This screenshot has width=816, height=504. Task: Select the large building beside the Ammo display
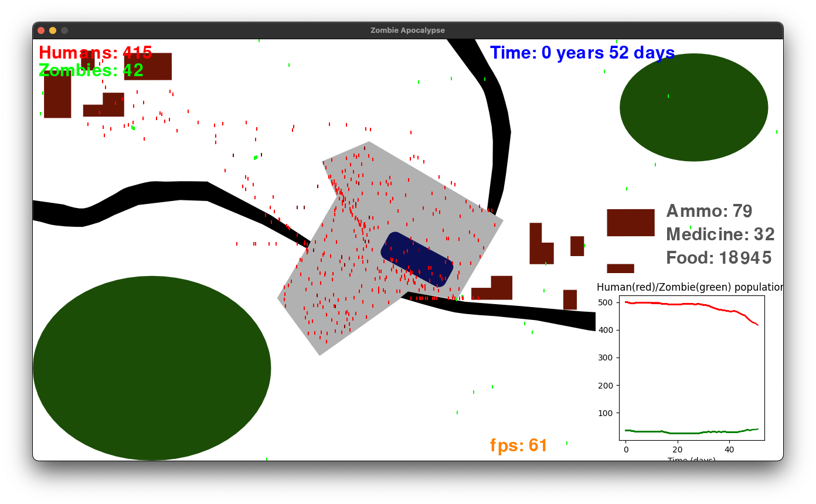(x=631, y=222)
